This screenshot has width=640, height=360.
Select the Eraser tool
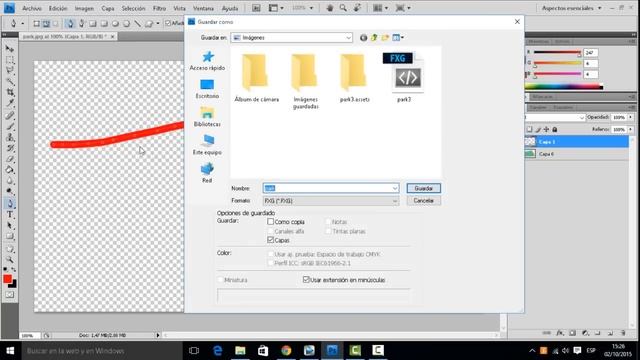[10, 159]
